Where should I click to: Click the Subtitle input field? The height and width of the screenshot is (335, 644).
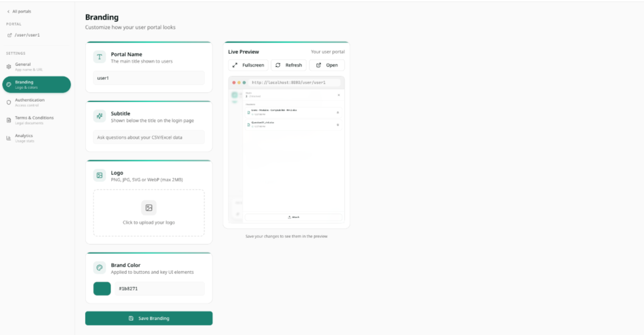pyautogui.click(x=149, y=137)
